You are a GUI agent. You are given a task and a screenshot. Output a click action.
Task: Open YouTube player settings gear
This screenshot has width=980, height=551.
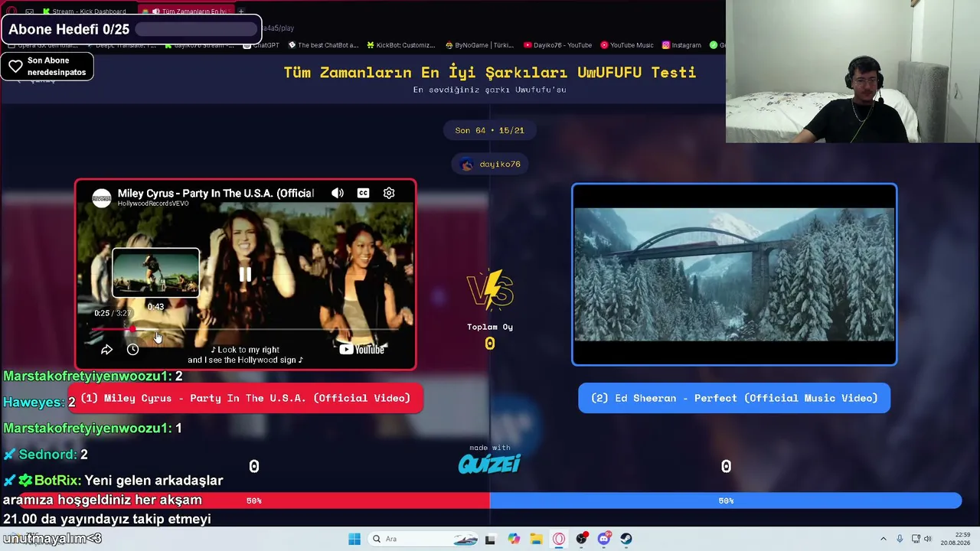[x=389, y=194]
